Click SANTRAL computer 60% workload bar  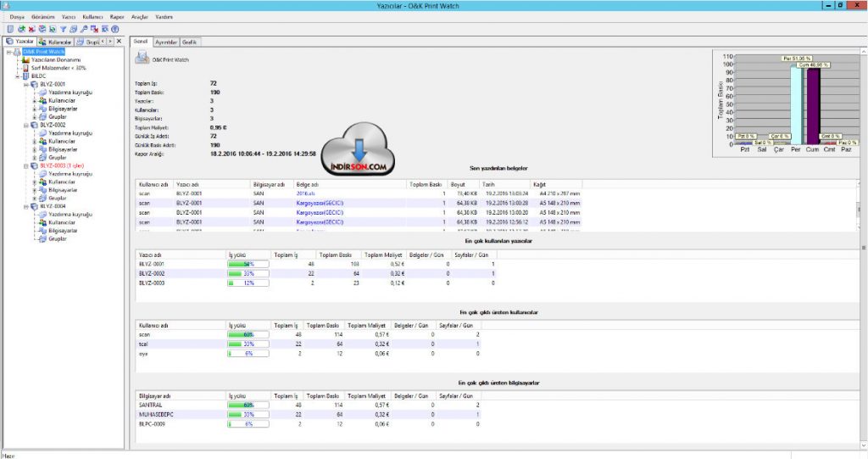coord(248,405)
